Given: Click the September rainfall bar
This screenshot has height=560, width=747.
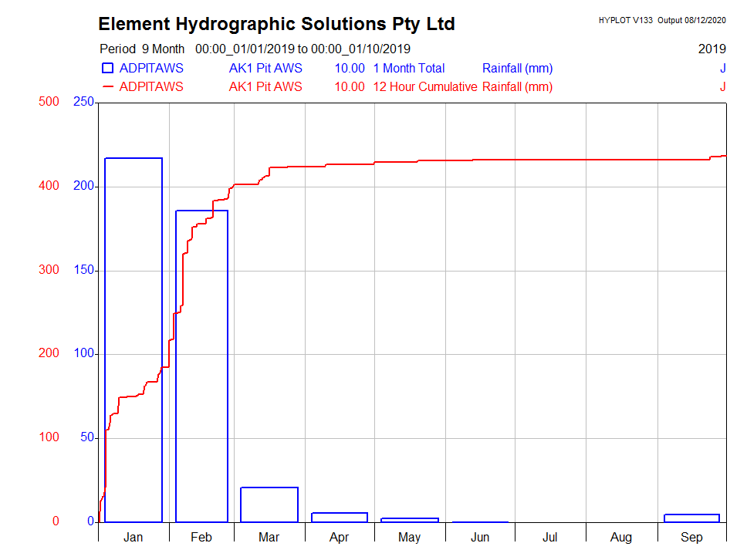Looking at the screenshot, I should (x=691, y=518).
